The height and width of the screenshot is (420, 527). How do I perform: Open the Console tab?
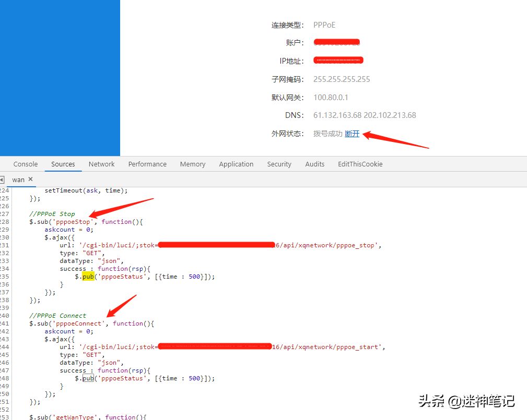click(x=26, y=164)
